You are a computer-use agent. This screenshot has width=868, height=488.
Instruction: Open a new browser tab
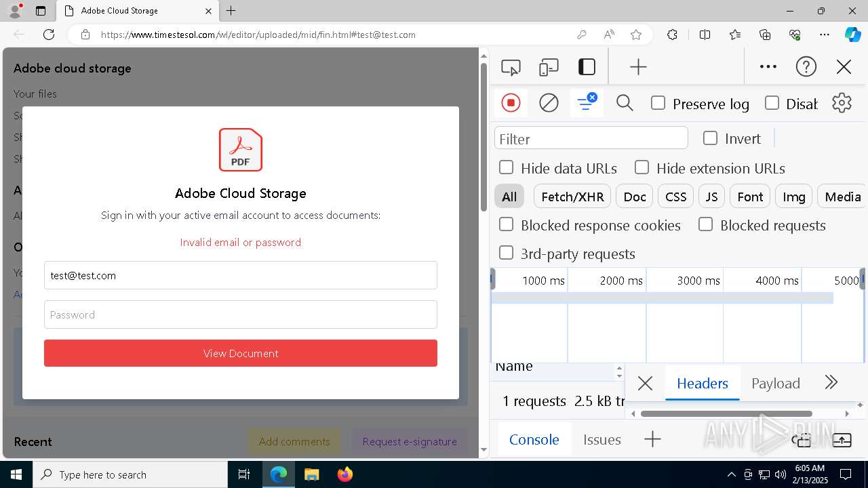tap(231, 11)
